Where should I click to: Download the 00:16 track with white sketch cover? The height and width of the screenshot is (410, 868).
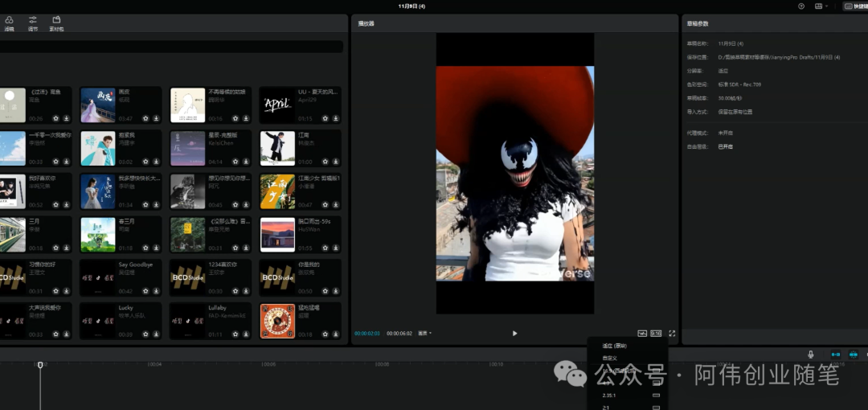pos(246,118)
